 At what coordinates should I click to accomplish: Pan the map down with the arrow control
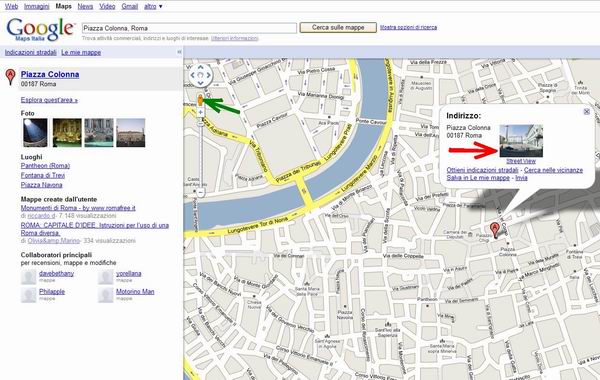200,83
